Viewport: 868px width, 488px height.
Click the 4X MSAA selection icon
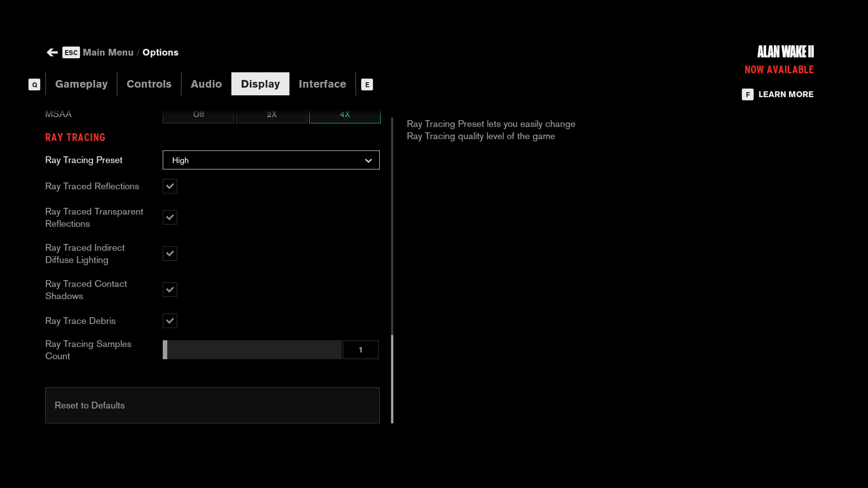pos(344,114)
